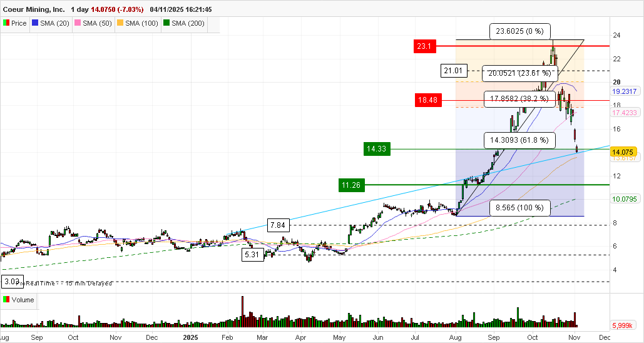Select the SMA (20) legend tab
This screenshot has width=644, height=343.
(50, 23)
